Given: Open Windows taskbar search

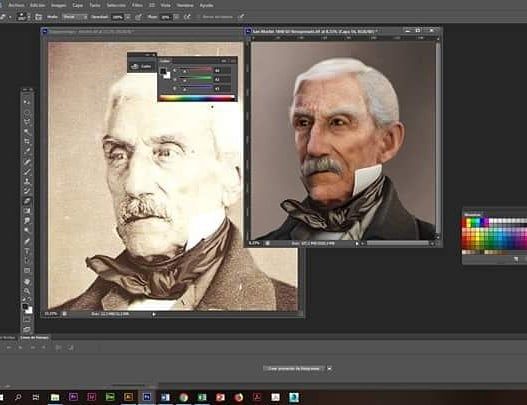Looking at the screenshot, I should pos(18,397).
